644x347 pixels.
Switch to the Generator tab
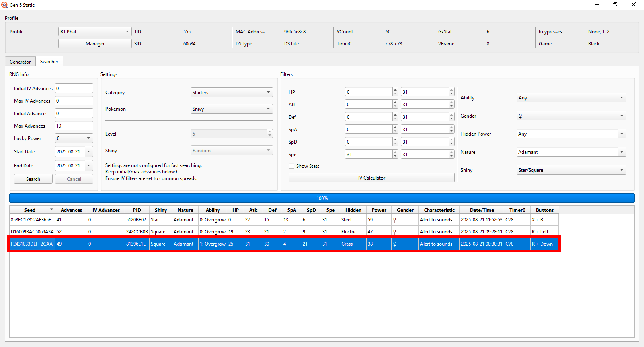pos(20,62)
